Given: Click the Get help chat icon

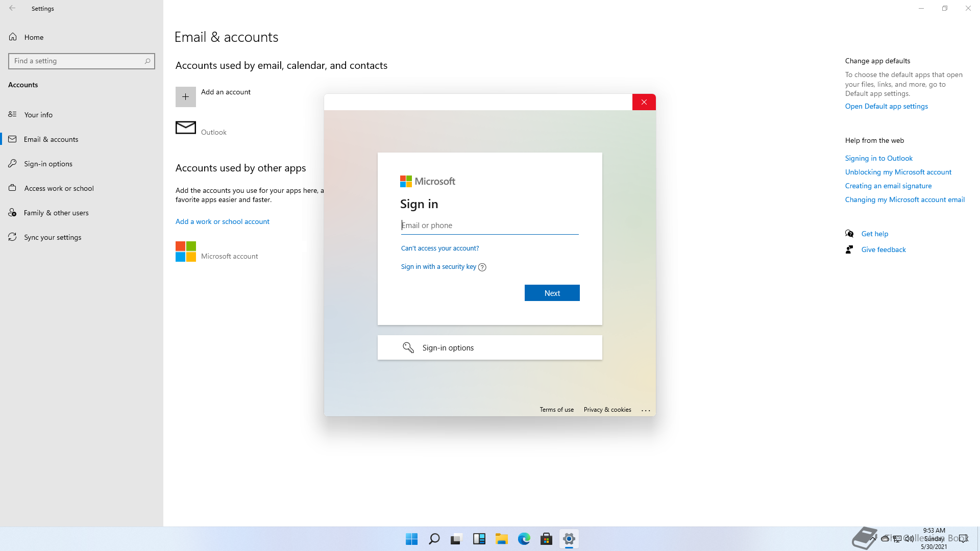Looking at the screenshot, I should (x=849, y=234).
